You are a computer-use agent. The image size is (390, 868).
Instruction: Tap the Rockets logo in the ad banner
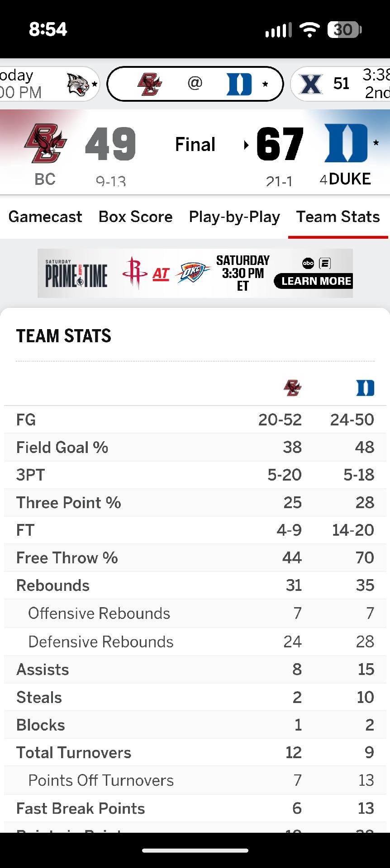pyautogui.click(x=134, y=272)
